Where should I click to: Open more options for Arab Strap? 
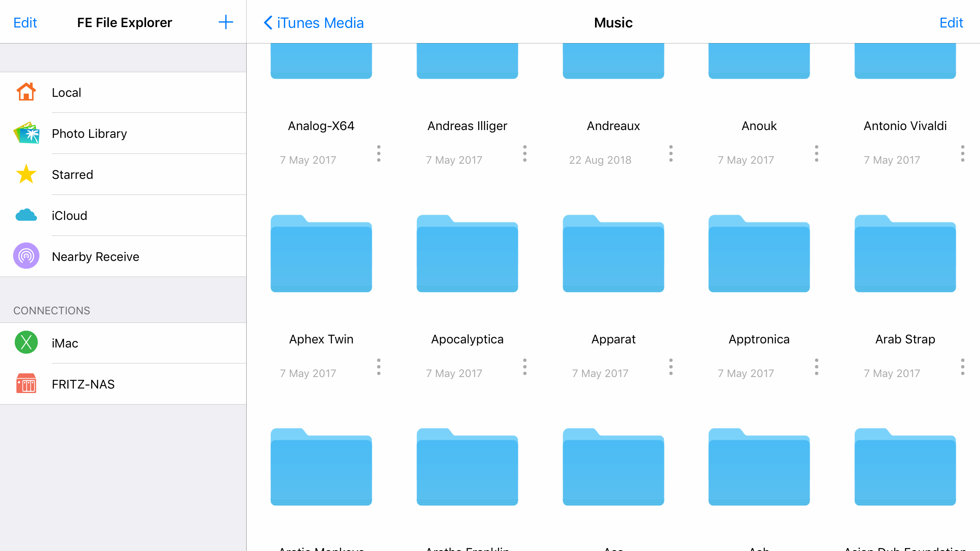click(963, 367)
